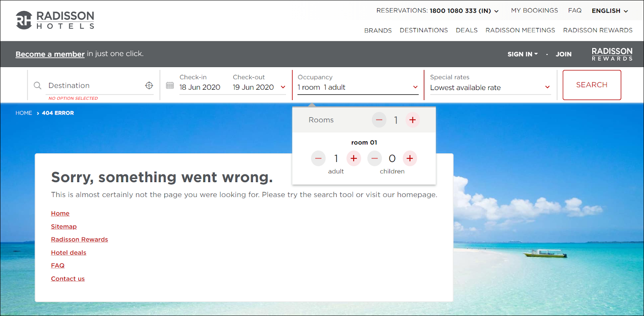Decrease children count with minus button

coord(374,158)
